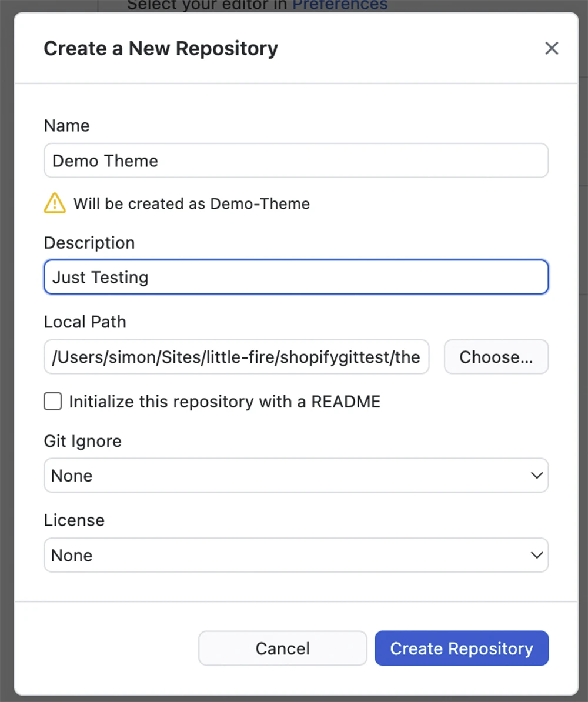Focus the Description field with Just Testing

(x=296, y=277)
